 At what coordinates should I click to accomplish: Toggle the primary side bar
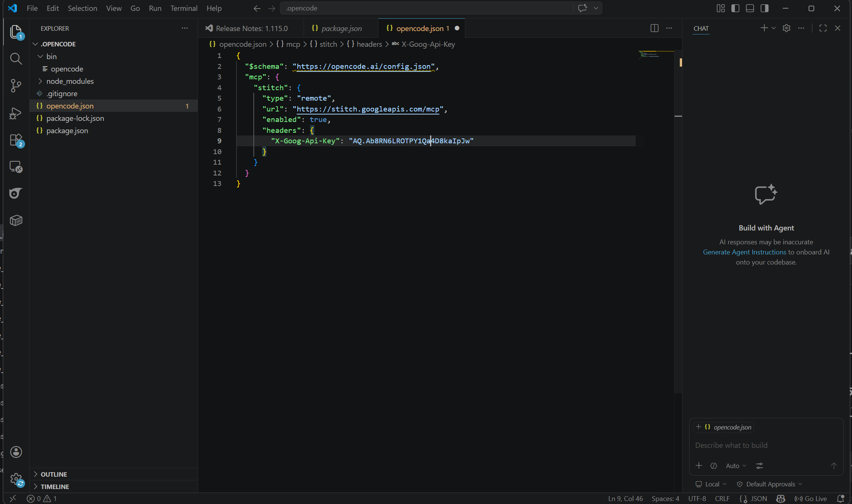(x=735, y=8)
